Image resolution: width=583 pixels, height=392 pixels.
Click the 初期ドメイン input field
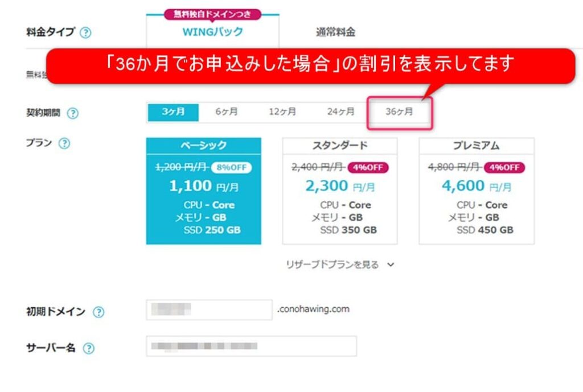pyautogui.click(x=210, y=310)
